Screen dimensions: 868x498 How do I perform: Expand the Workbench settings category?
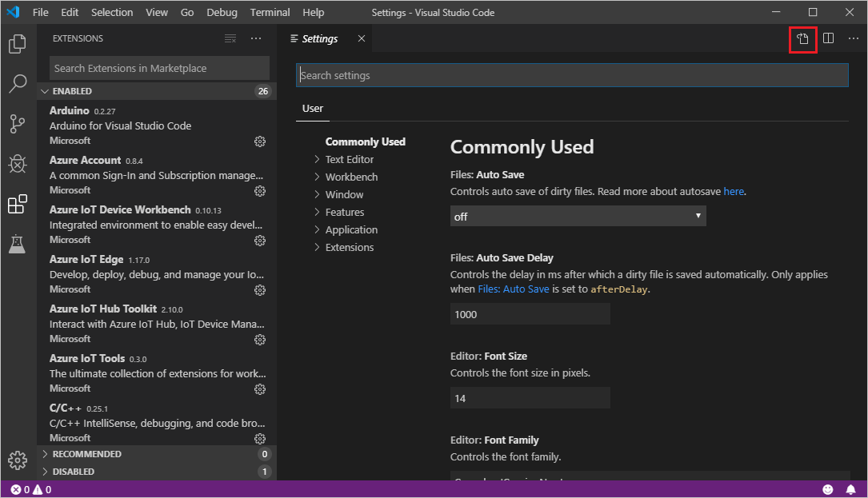coord(351,177)
